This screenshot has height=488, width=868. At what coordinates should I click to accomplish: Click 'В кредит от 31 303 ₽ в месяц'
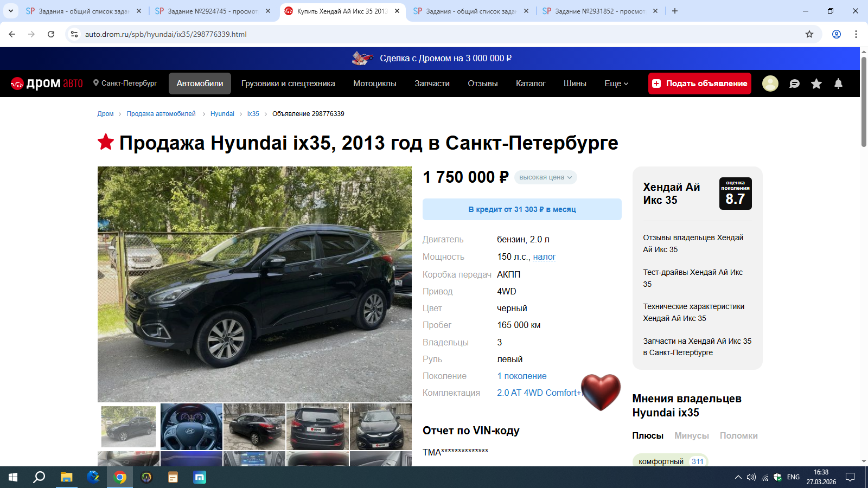[522, 209]
